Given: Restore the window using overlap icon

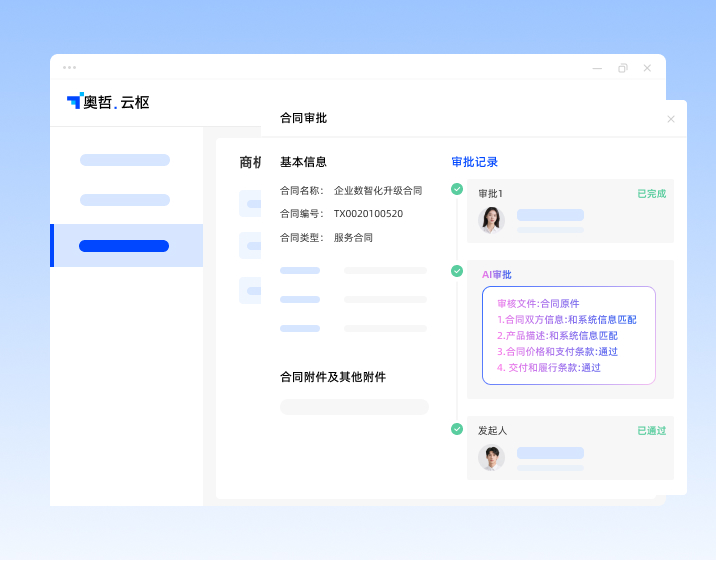Looking at the screenshot, I should 623,68.
